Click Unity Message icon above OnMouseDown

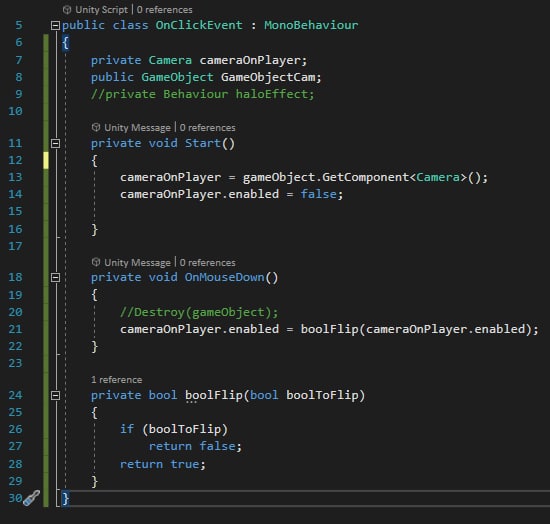click(x=96, y=262)
